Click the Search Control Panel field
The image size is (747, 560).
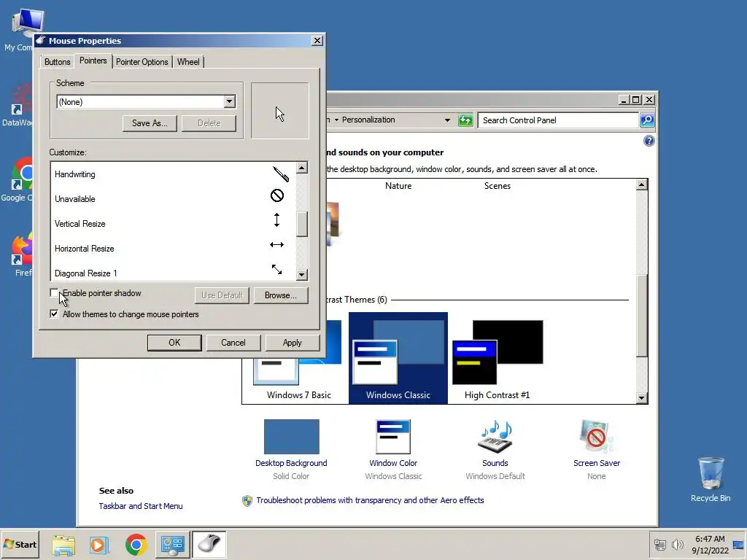(x=558, y=120)
